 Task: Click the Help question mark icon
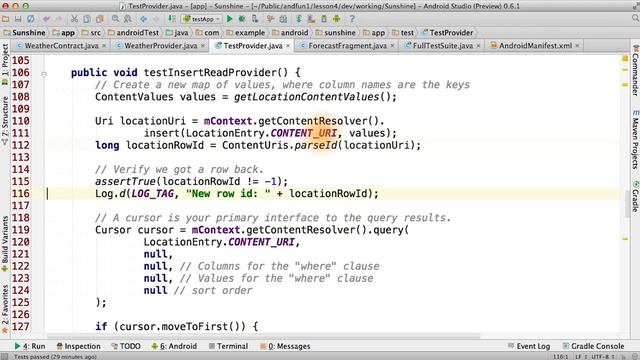pyautogui.click(x=352, y=19)
